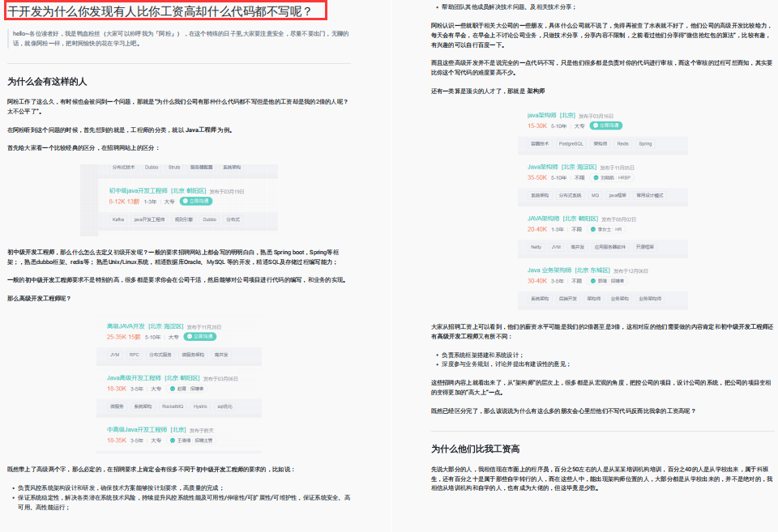This screenshot has width=778, height=532.
Task: Click the salary text 35-50K
Action: (x=536, y=177)
